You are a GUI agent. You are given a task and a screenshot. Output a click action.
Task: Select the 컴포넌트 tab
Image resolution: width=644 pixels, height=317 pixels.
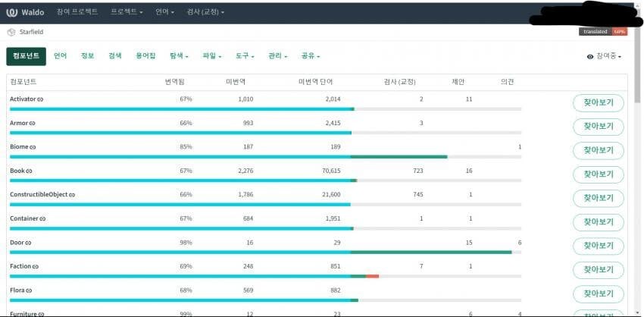(27, 56)
